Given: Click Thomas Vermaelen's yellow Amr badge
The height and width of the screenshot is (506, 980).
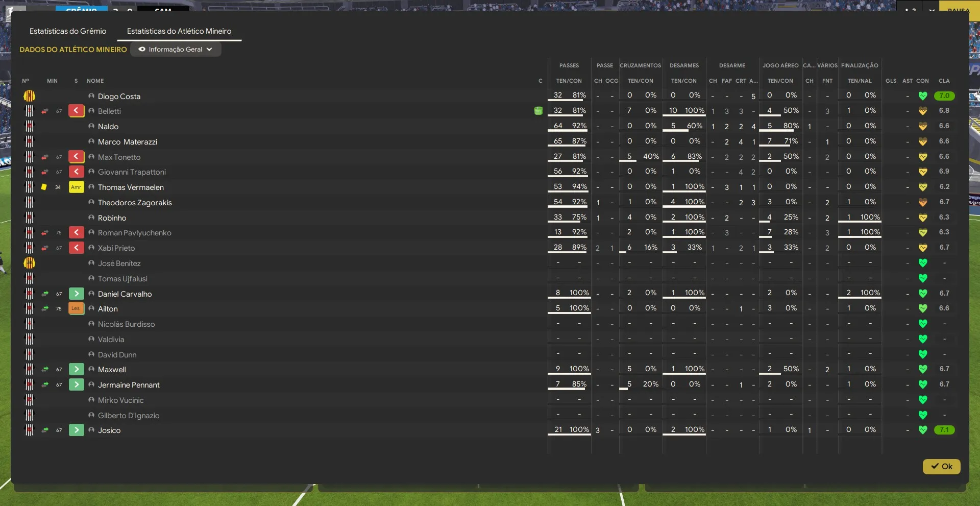Looking at the screenshot, I should pos(76,187).
